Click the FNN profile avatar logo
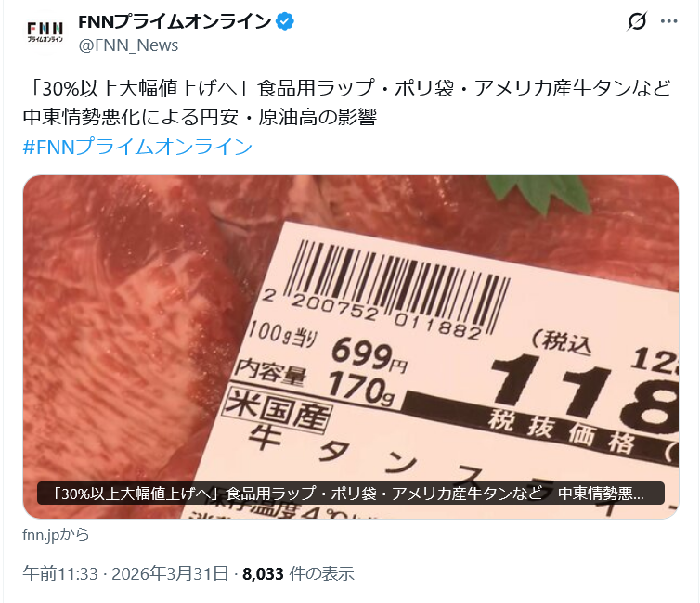The width and height of the screenshot is (700, 603). [x=45, y=32]
